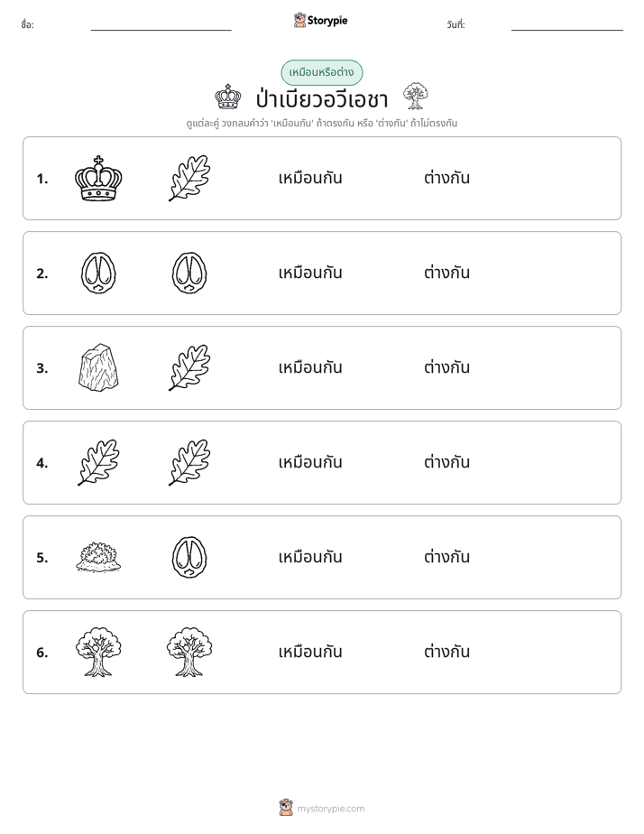The image size is (644, 834).
Task: Click the crown picture in row 1
Action: pyautogui.click(x=98, y=178)
